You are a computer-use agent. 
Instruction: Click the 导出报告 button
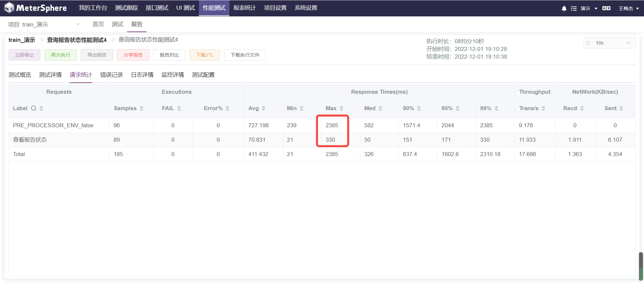coord(97,55)
